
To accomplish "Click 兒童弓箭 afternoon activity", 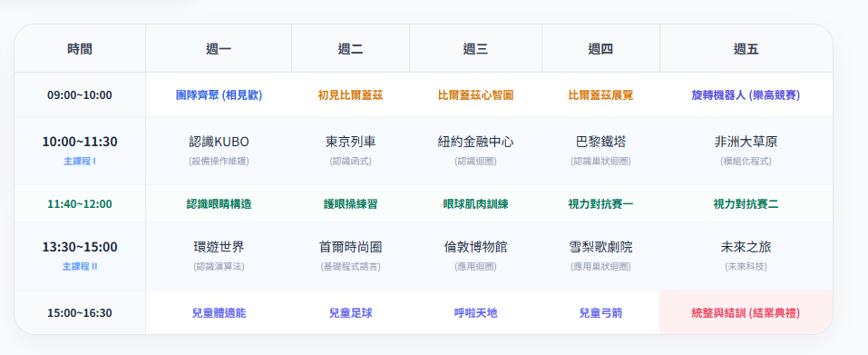I will tap(600, 313).
